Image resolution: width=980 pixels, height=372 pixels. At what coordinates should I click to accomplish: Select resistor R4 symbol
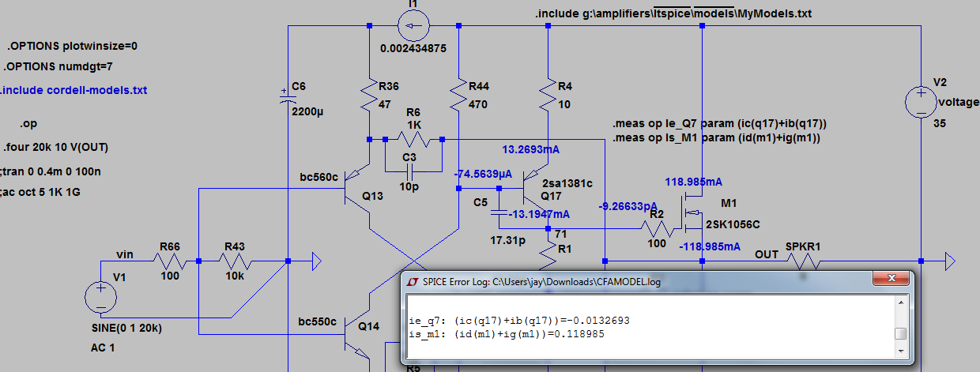(548, 96)
